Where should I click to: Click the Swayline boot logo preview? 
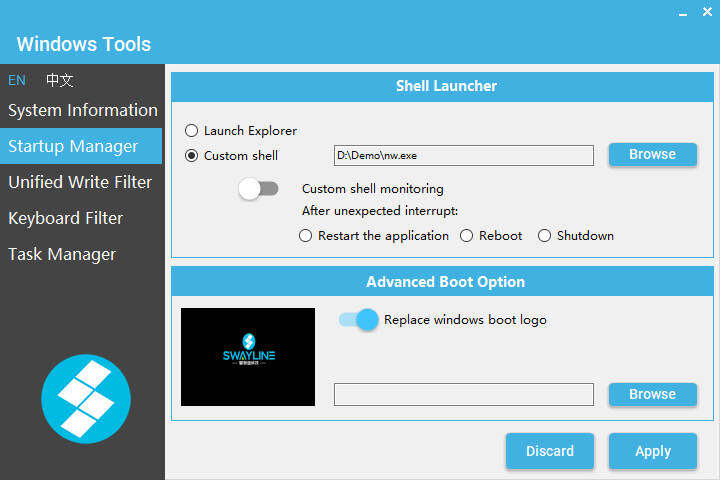pos(248,357)
